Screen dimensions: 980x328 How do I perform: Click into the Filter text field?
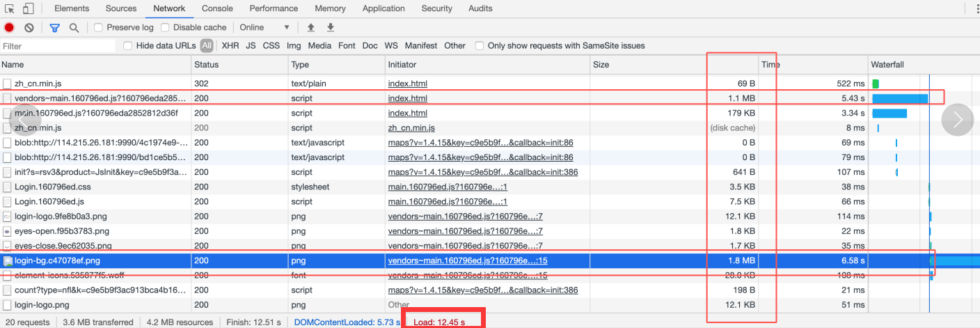(x=58, y=46)
